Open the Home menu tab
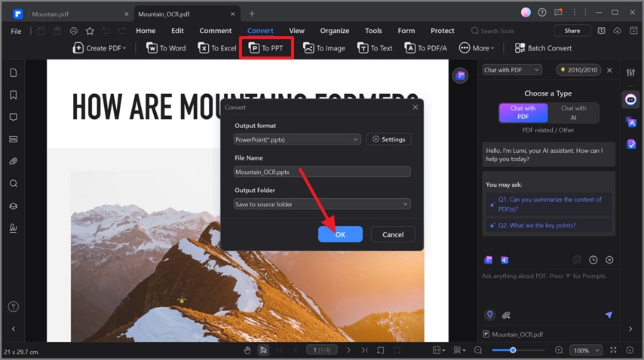The height and width of the screenshot is (360, 644). [x=146, y=31]
